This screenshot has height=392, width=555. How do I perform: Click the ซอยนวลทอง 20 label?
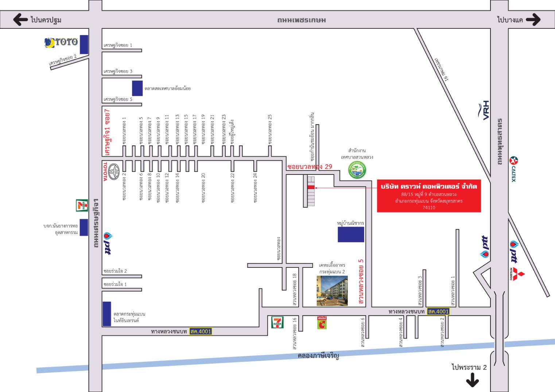click(x=203, y=187)
